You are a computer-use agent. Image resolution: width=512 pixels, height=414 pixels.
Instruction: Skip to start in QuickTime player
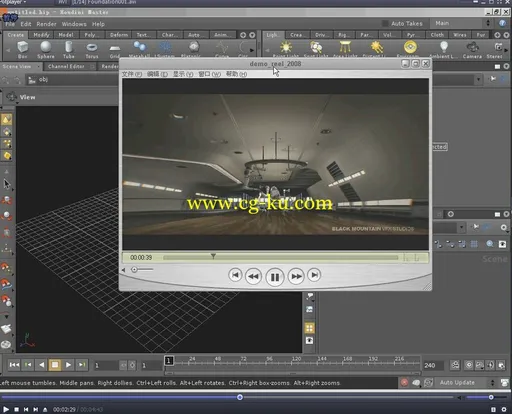(x=235, y=275)
